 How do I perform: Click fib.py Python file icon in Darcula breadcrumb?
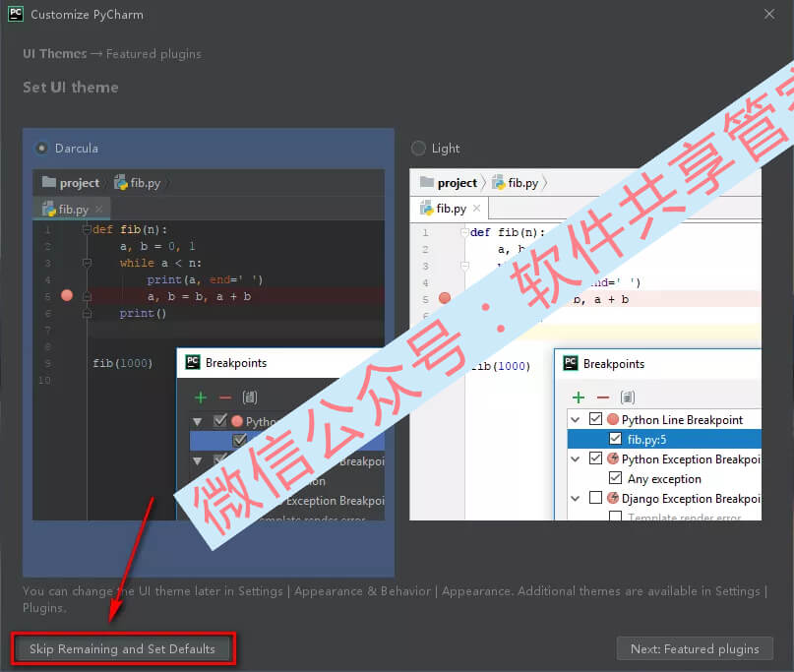120,182
